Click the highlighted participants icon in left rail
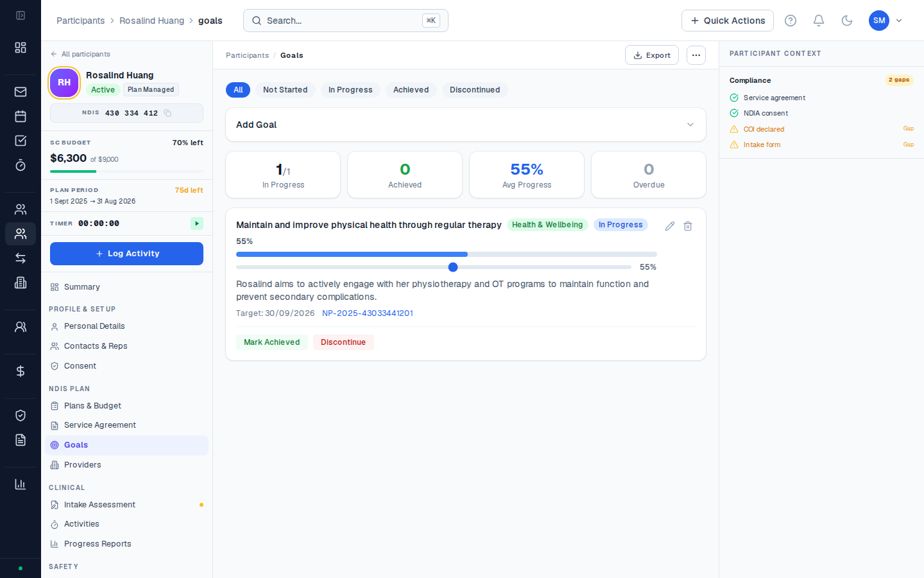924x578 pixels. [x=21, y=234]
